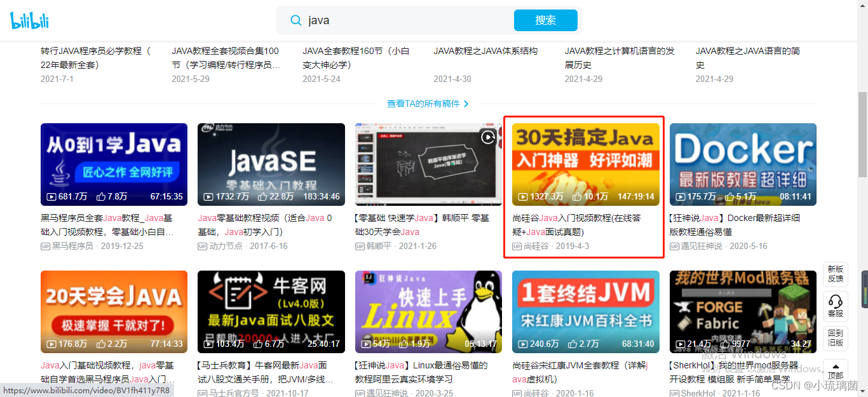Click UP badge icon before 黑马程序员

coord(45,246)
